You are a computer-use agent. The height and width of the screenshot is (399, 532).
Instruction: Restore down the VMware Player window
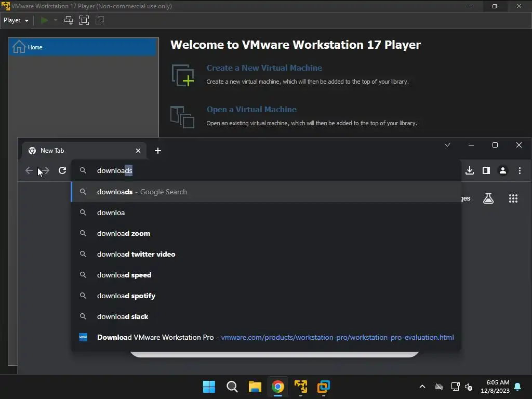point(495,6)
